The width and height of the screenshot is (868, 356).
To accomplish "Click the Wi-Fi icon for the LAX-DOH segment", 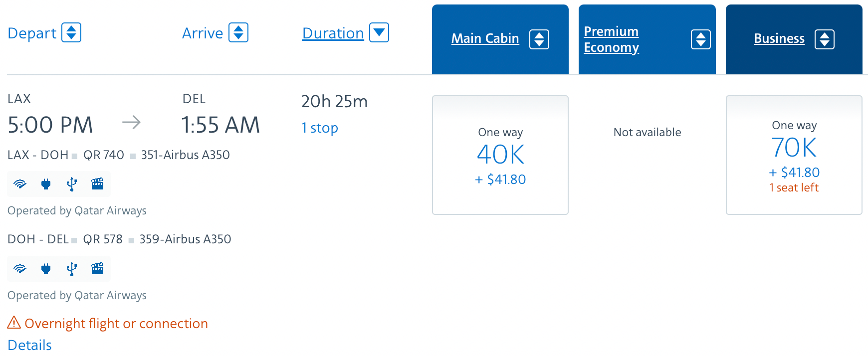I will click(x=19, y=184).
